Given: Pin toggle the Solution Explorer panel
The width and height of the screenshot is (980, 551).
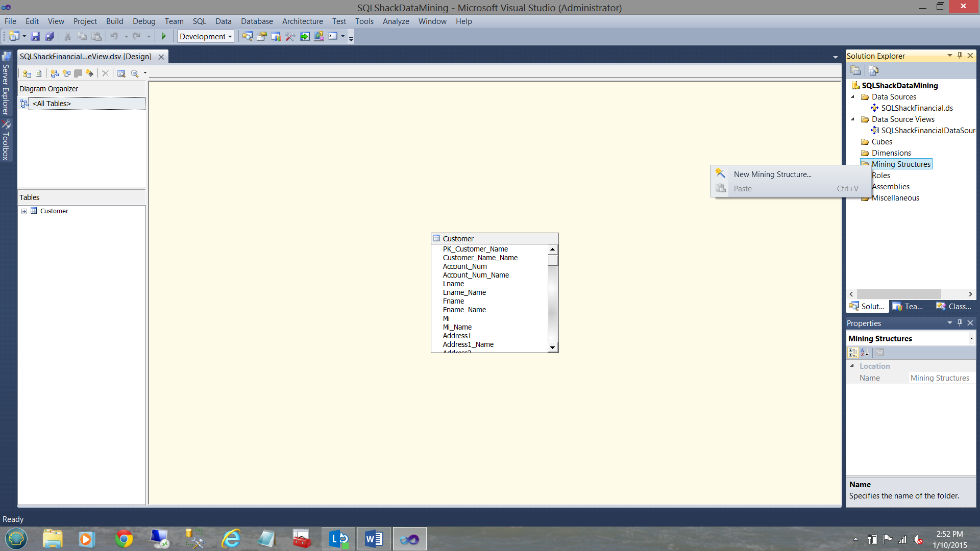Looking at the screenshot, I should point(960,56).
